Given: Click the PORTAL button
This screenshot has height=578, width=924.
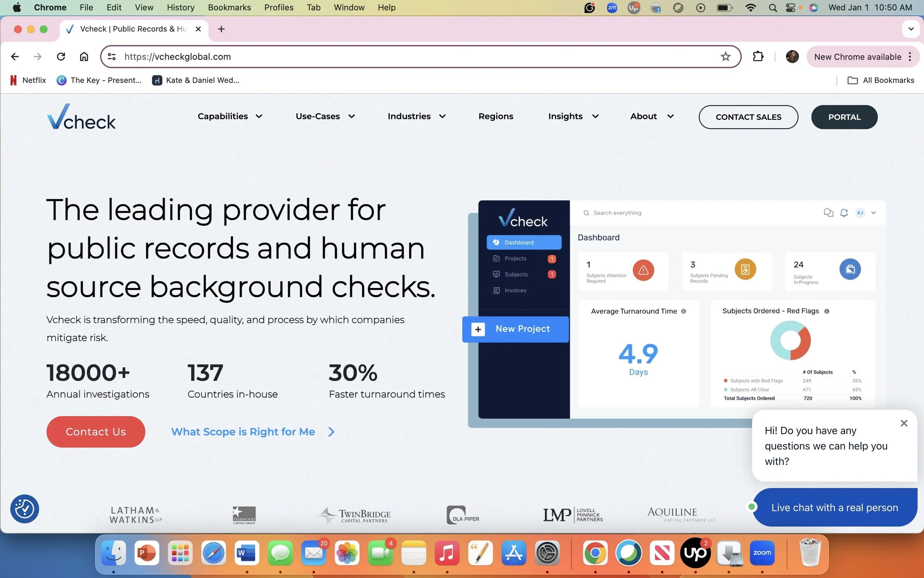Looking at the screenshot, I should pos(844,117).
